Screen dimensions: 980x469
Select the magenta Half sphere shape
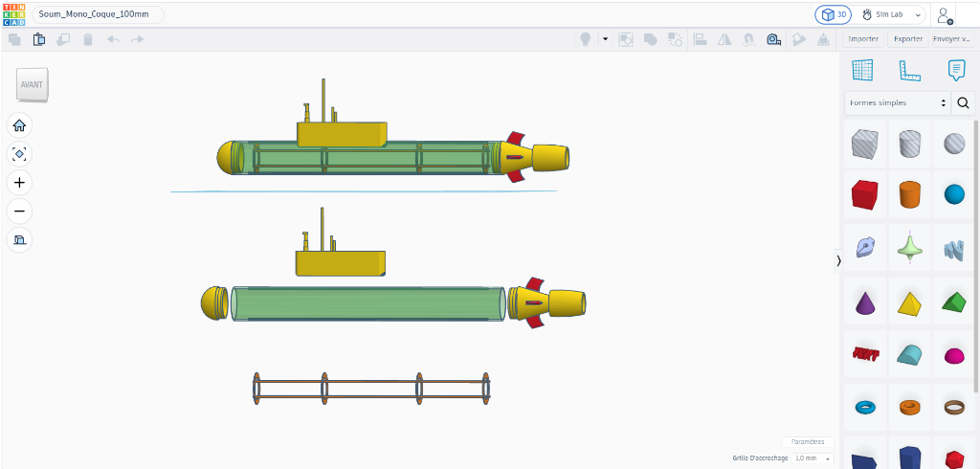pos(954,356)
